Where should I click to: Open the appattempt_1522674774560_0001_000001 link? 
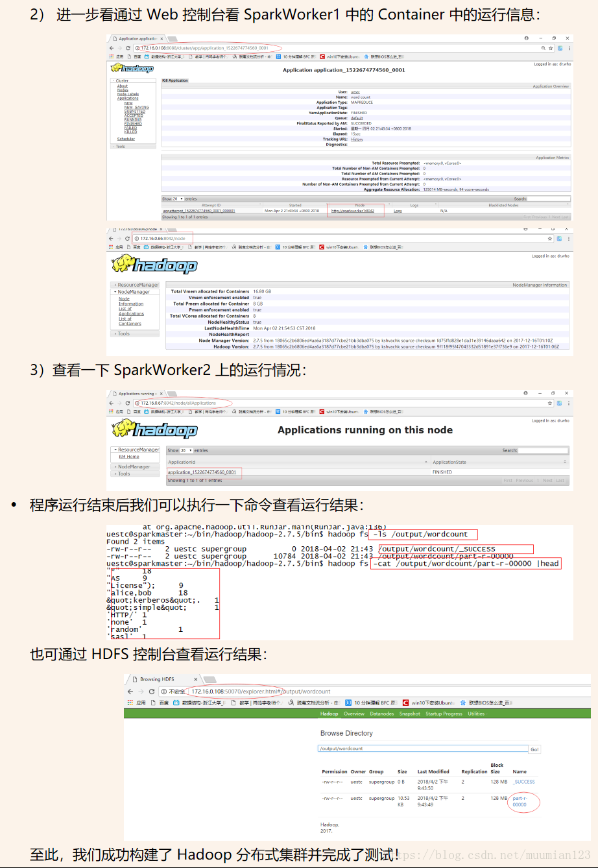(199, 211)
